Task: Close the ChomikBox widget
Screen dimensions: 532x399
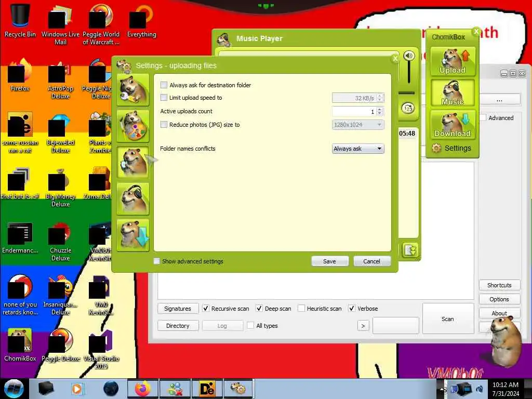Action: 476,32
